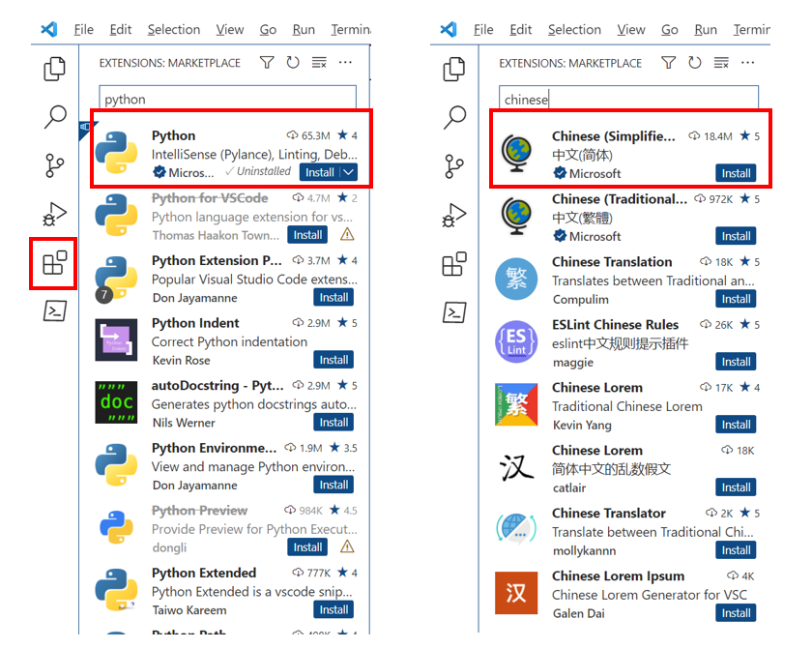This screenshot has width=812, height=649.
Task: Click the chinese search field
Action: click(x=628, y=99)
